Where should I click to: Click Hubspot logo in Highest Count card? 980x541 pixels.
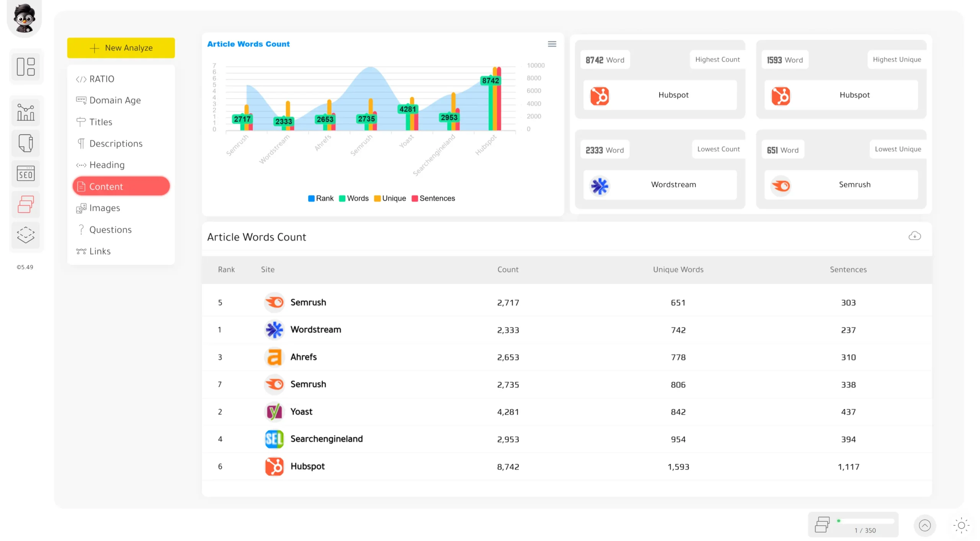coord(599,96)
